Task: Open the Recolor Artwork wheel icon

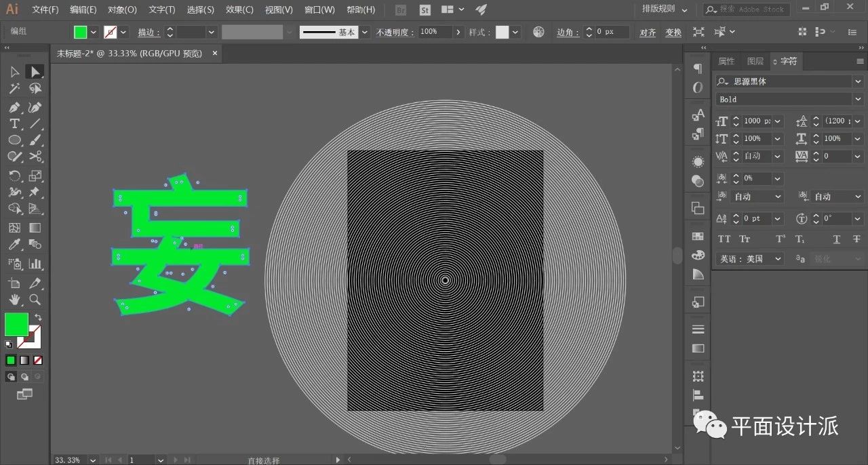Action: [x=538, y=32]
